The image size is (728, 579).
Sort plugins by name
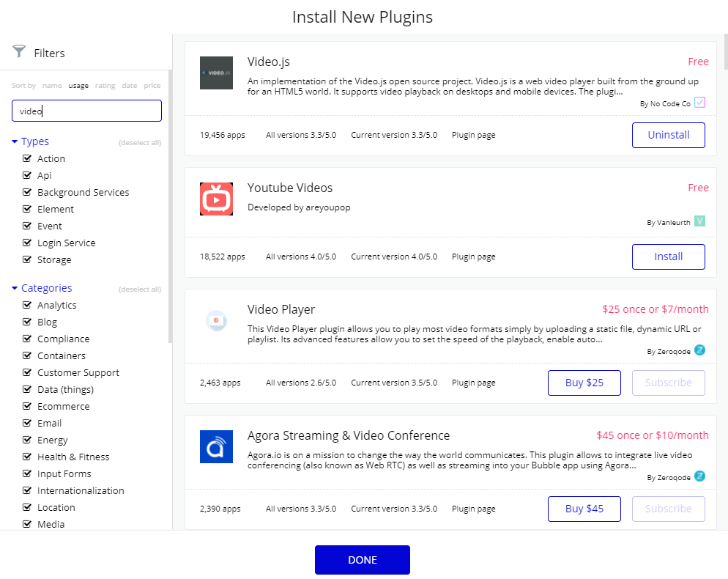(52, 86)
